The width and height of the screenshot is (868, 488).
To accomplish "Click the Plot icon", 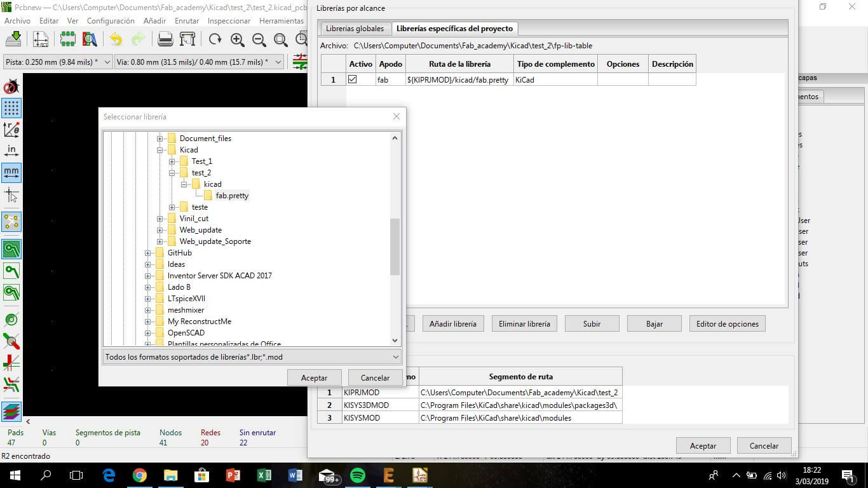I will (187, 39).
